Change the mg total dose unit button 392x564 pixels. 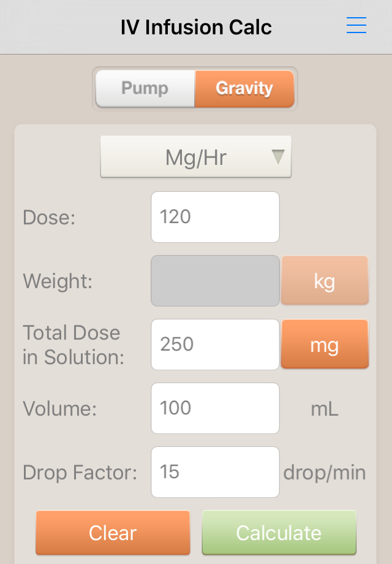[325, 345]
